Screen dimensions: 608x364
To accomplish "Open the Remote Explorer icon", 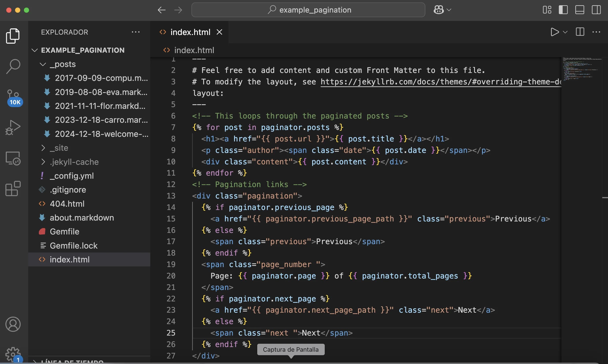I will click(x=13, y=158).
